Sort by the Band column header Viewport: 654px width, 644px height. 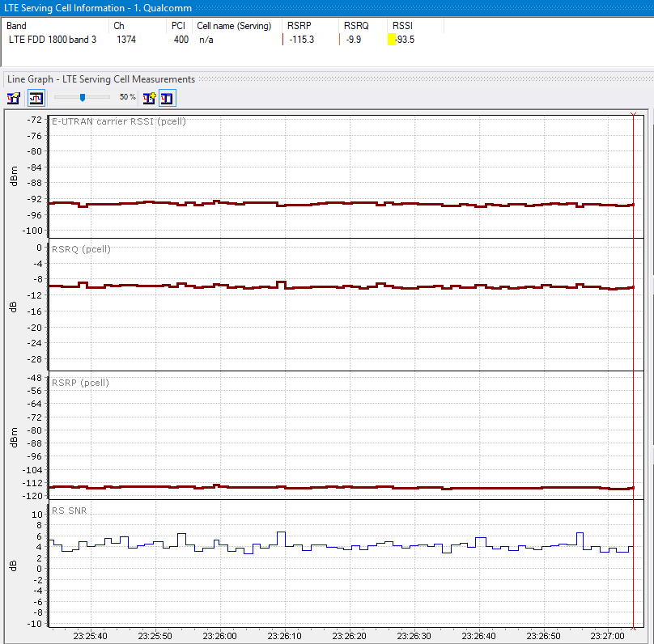[x=16, y=26]
